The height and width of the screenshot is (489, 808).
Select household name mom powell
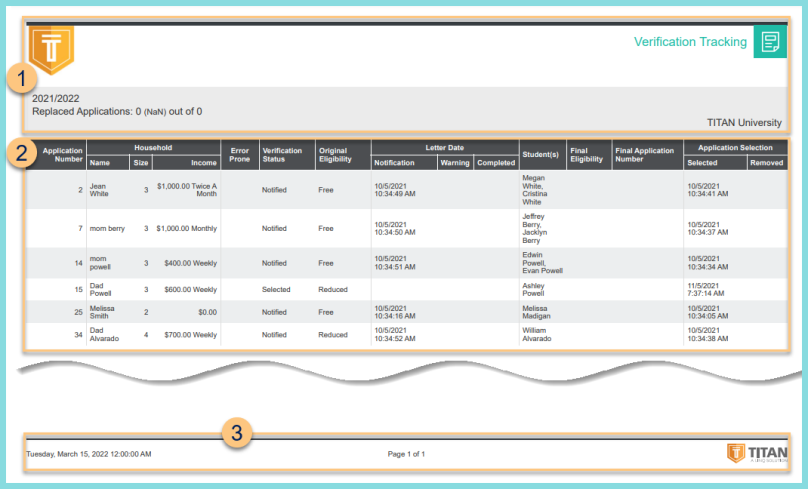pyautogui.click(x=100, y=263)
